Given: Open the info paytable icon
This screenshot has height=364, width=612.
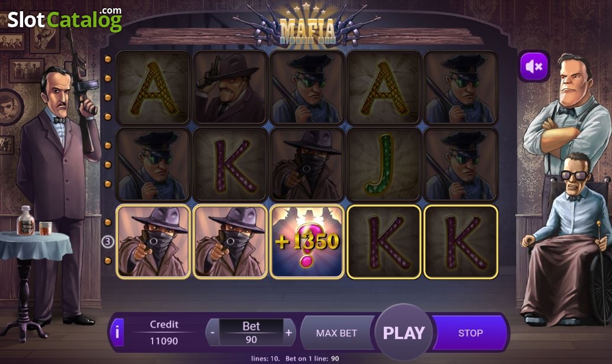Looking at the screenshot, I should tap(117, 333).
